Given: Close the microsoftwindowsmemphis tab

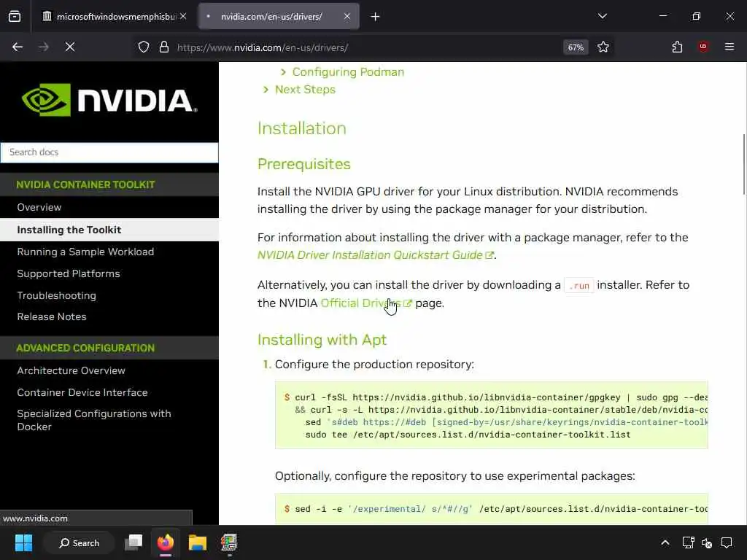Looking at the screenshot, I should click(x=183, y=16).
